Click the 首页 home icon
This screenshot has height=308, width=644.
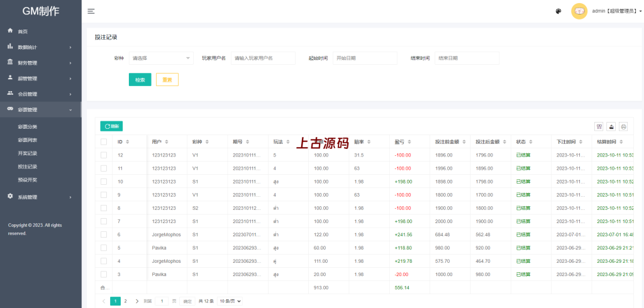[x=10, y=31]
